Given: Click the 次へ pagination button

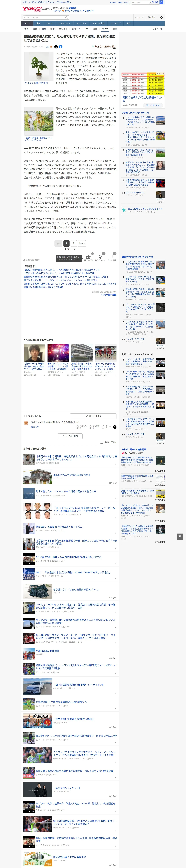Looking at the screenshot, I should pyautogui.click(x=82, y=243).
